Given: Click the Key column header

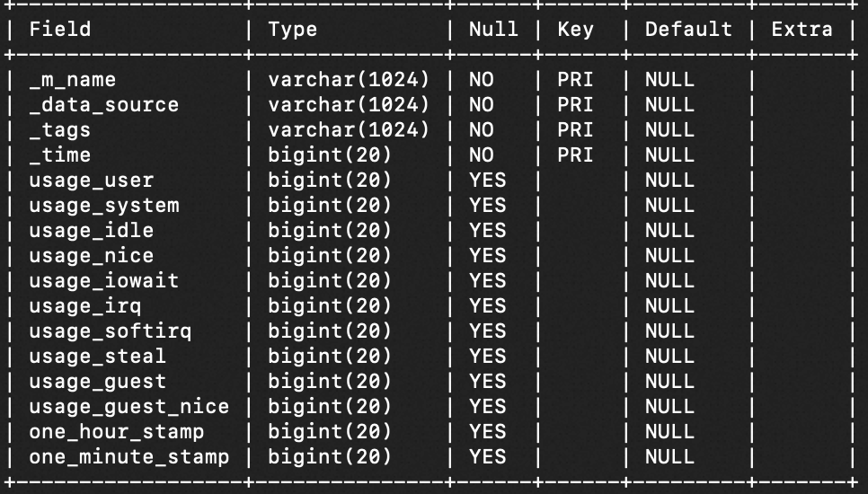Looking at the screenshot, I should [x=575, y=29].
